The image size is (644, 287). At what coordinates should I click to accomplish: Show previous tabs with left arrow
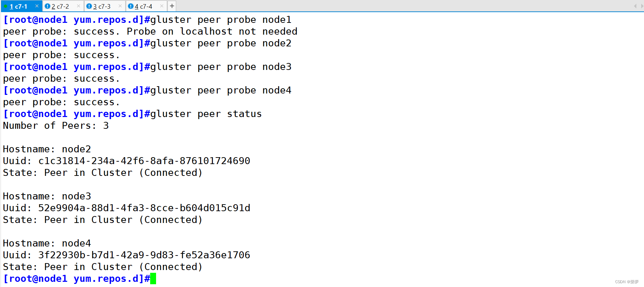click(x=635, y=6)
